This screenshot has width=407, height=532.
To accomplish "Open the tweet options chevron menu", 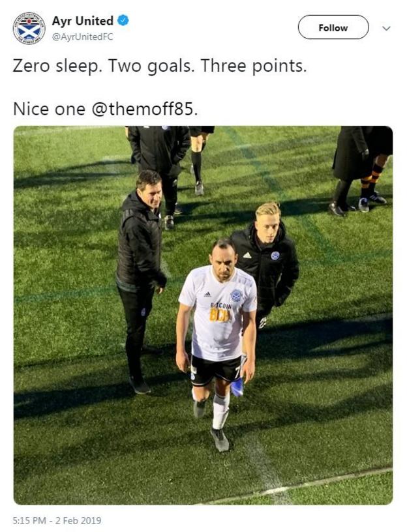I will (386, 29).
